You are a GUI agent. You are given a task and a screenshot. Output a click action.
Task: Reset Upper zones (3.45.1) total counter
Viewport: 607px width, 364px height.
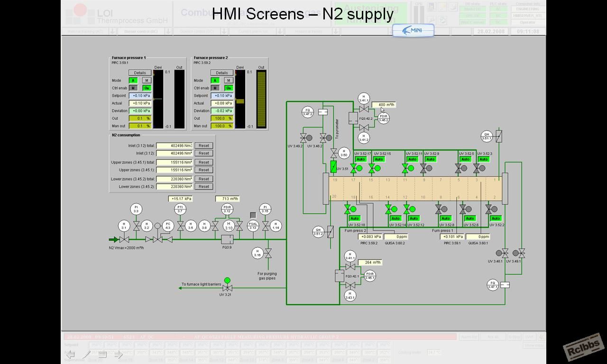coord(204,163)
